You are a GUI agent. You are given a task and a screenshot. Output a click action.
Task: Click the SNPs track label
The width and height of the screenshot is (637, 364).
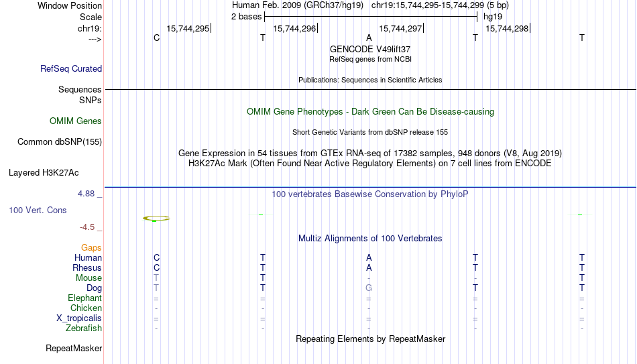pos(91,100)
